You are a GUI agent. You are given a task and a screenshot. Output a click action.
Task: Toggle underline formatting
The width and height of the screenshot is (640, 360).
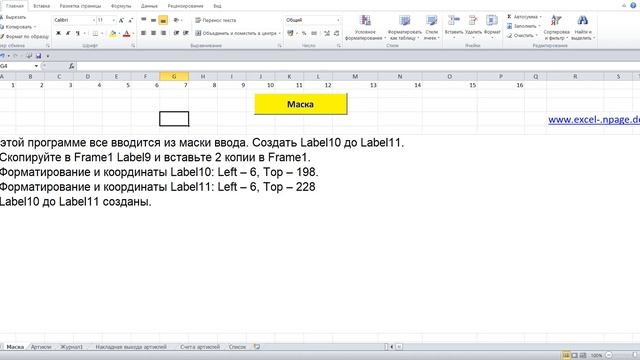(78, 33)
